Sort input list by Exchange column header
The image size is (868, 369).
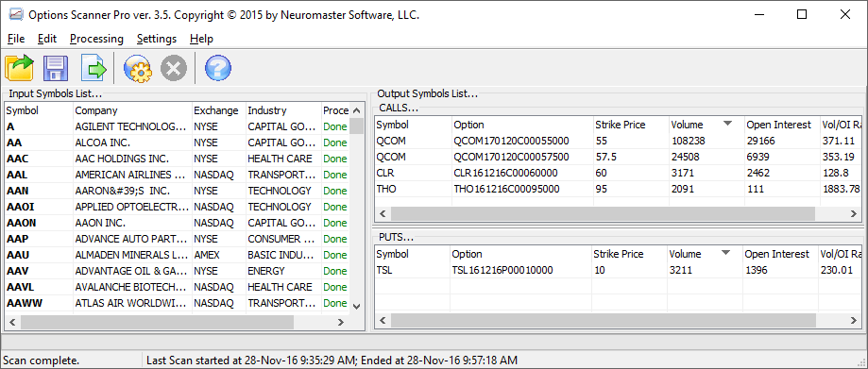[x=219, y=110]
